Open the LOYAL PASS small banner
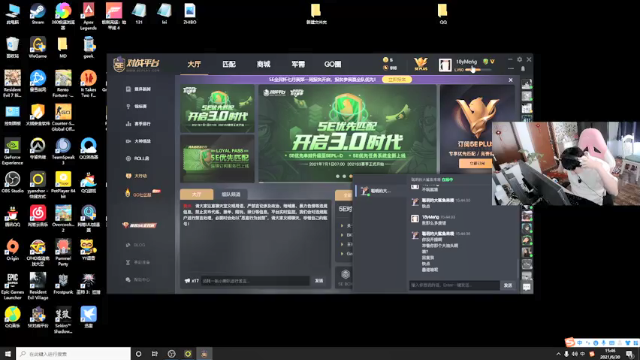 (x=217, y=159)
